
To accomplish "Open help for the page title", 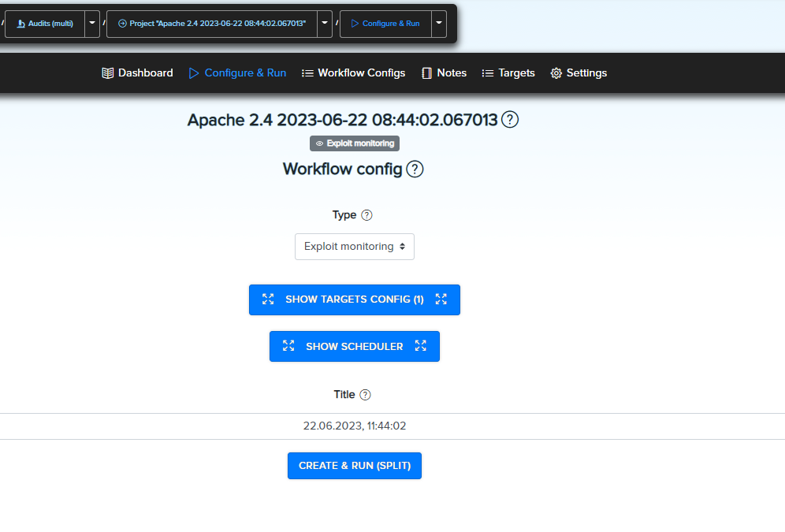I will coord(510,120).
